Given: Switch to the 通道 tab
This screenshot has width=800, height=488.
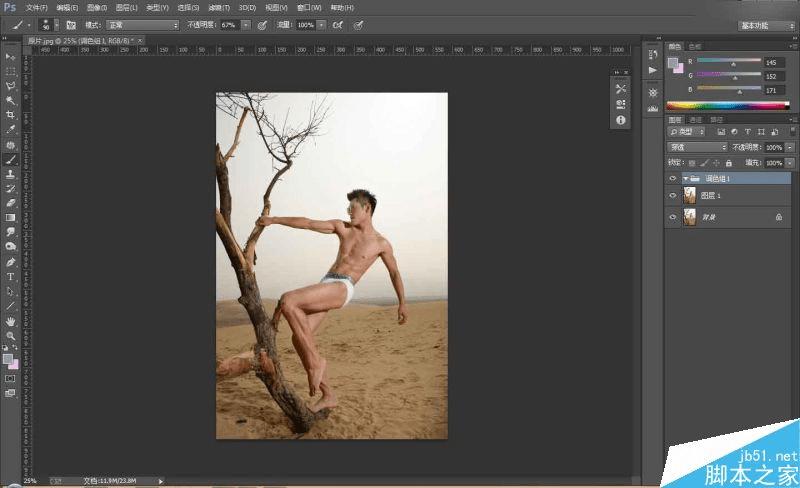Looking at the screenshot, I should (x=695, y=120).
